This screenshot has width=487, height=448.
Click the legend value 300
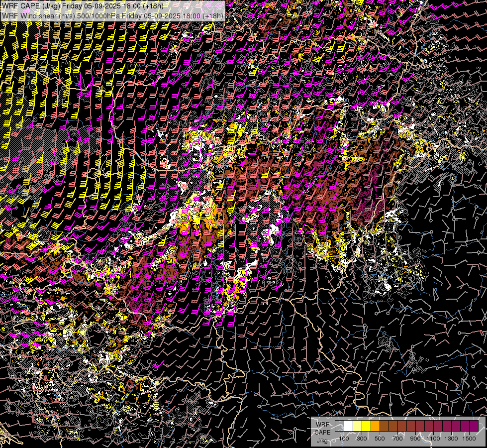362,439
